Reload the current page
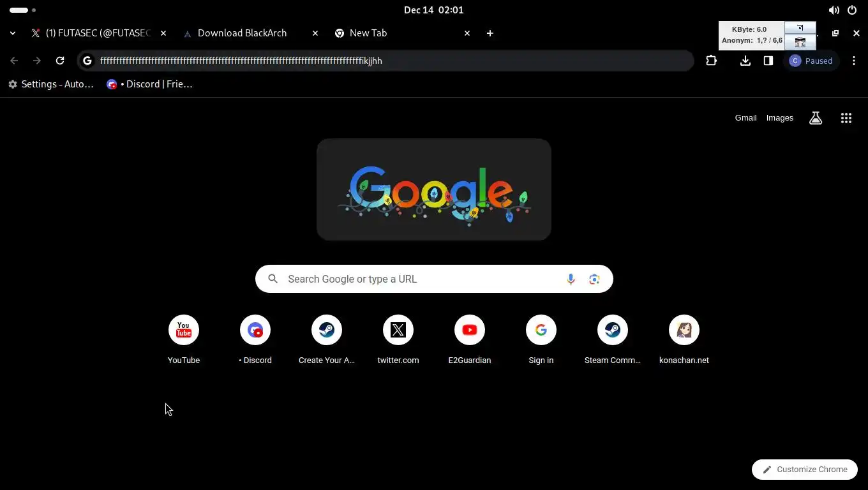Screen dimensions: 868x490 (x=60, y=61)
